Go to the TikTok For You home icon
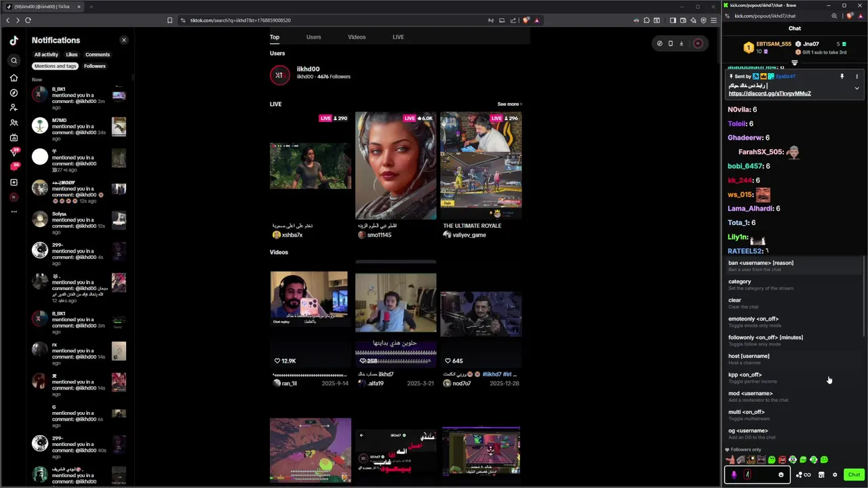This screenshot has width=868, height=488. [14, 78]
